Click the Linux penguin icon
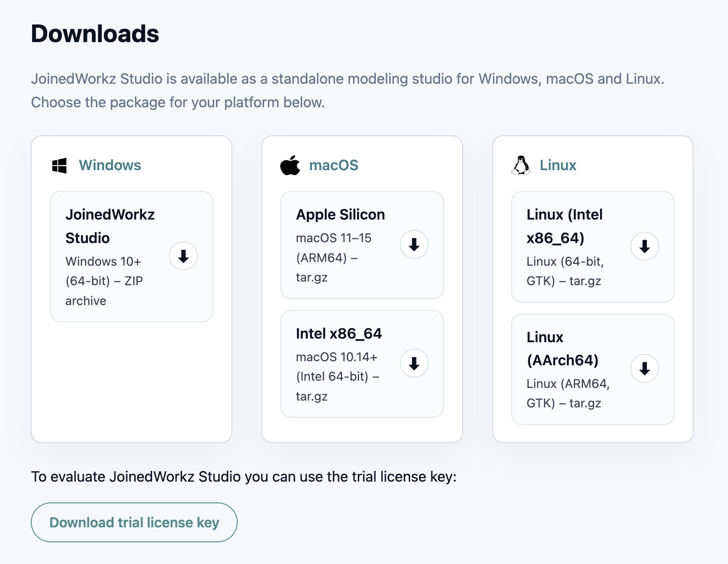728x564 pixels. pos(521,165)
